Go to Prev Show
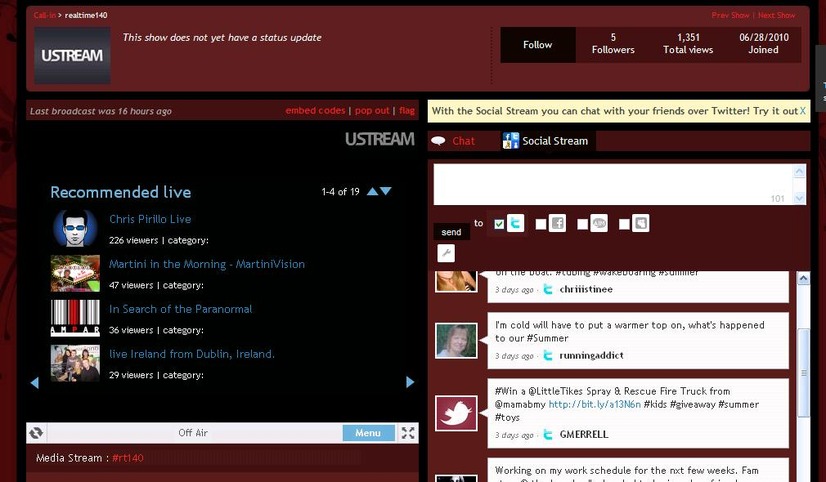The width and height of the screenshot is (826, 482). point(730,15)
